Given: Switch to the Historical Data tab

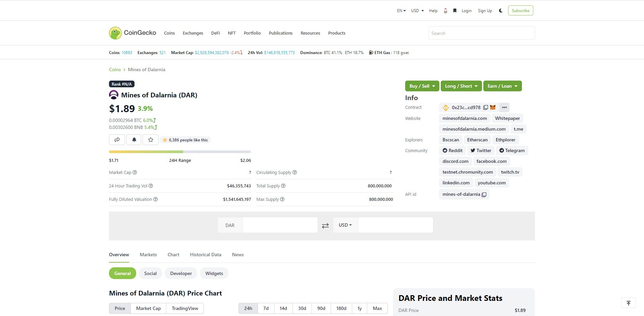Looking at the screenshot, I should pyautogui.click(x=206, y=255).
